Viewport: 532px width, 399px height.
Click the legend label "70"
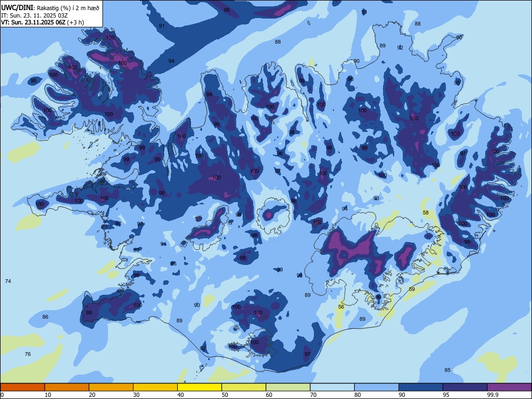[313, 395]
